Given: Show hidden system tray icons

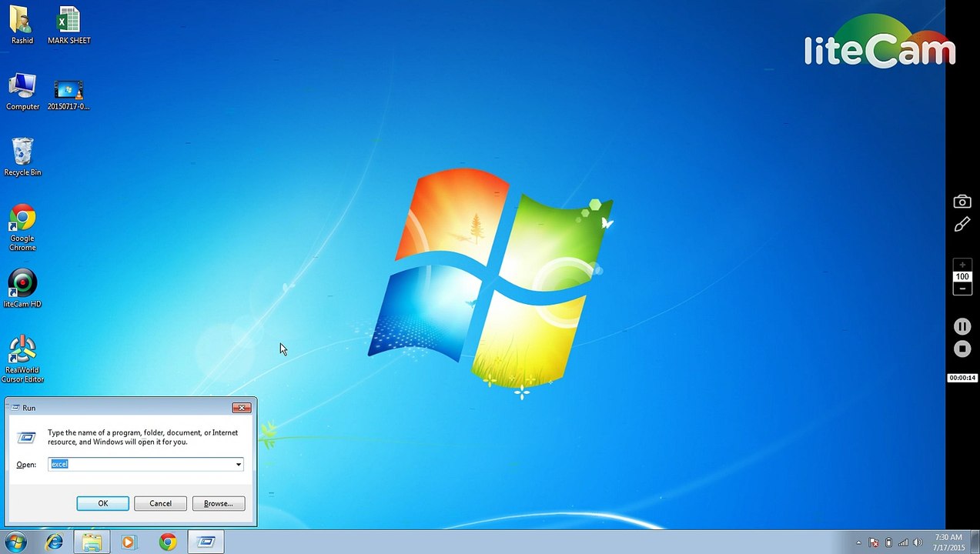Looking at the screenshot, I should click(x=858, y=542).
